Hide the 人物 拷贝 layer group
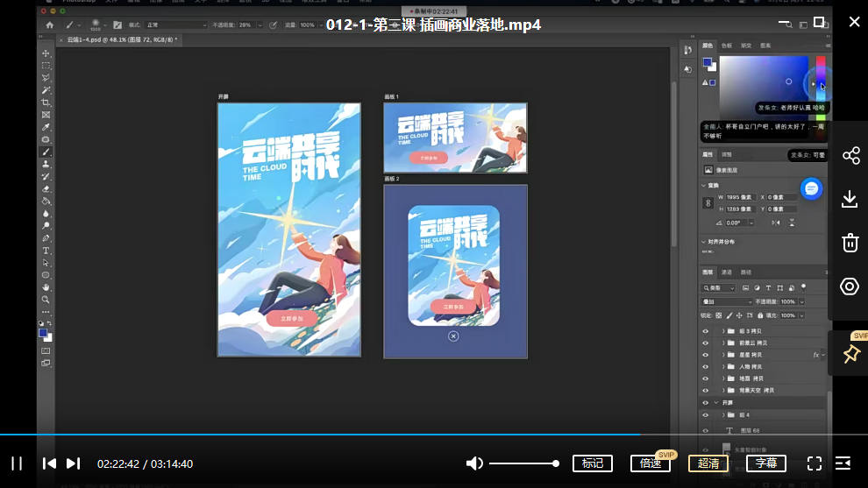The image size is (868, 488). pos(706,366)
